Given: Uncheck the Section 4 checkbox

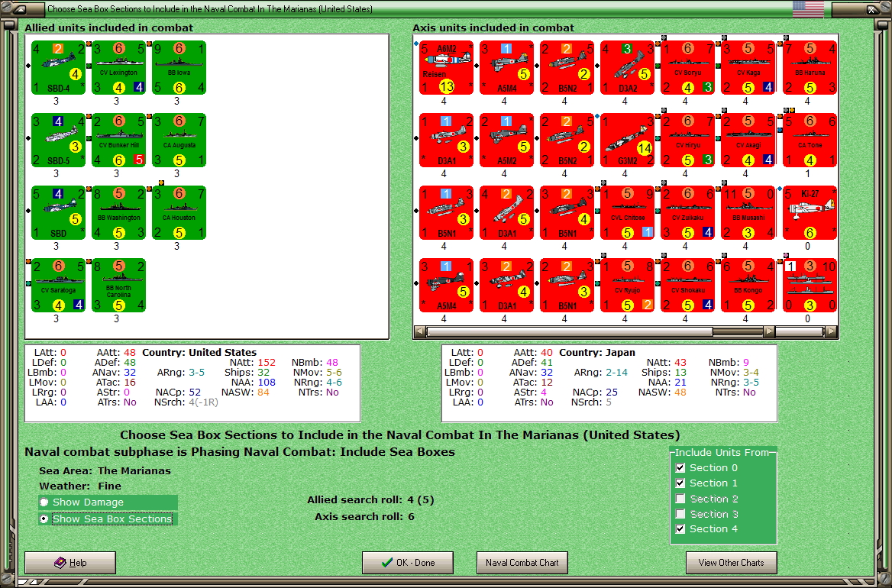Looking at the screenshot, I should click(680, 529).
